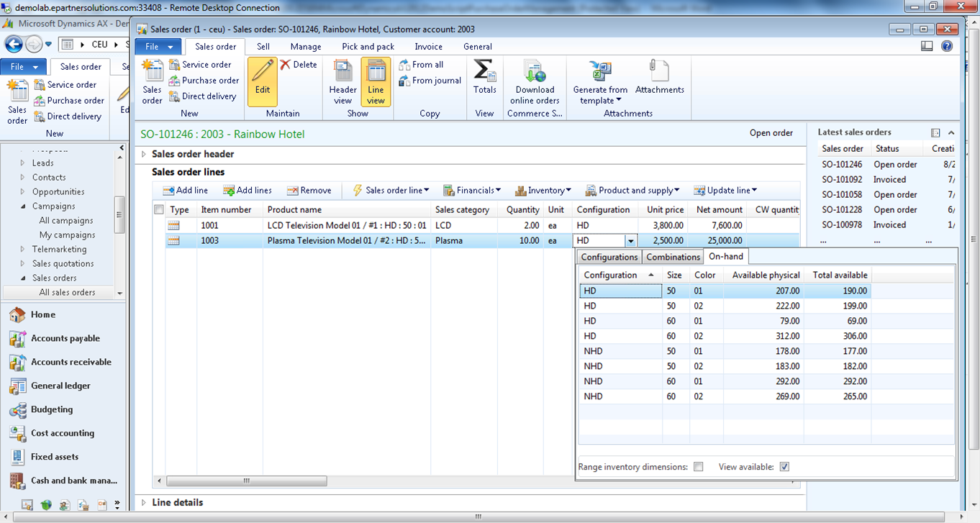Image resolution: width=980 pixels, height=523 pixels.
Task: Expand the Sales order header section
Action: pos(144,154)
